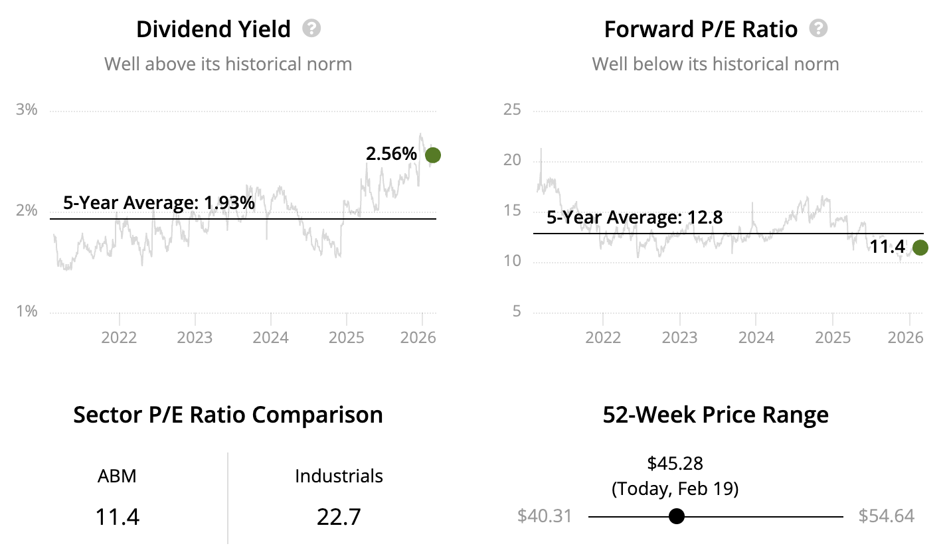
Task: Click the Dividend Yield chart title
Action: pyautogui.click(x=213, y=29)
